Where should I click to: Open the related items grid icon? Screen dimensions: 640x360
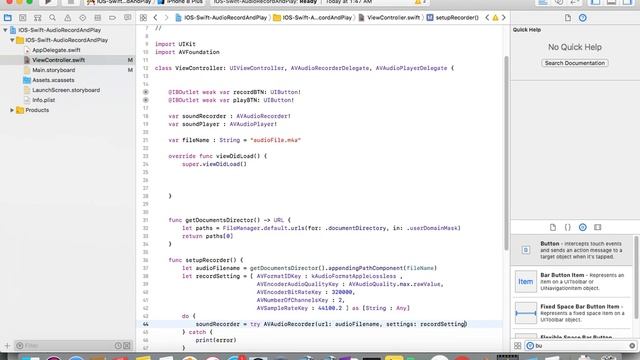(143, 18)
